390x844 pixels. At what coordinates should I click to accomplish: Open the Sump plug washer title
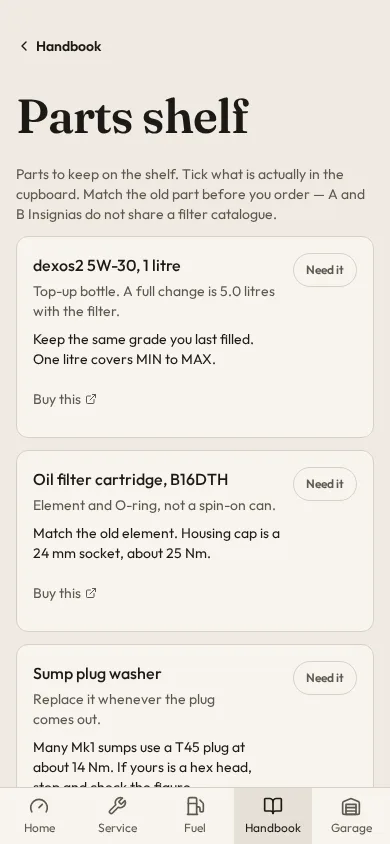(x=97, y=674)
